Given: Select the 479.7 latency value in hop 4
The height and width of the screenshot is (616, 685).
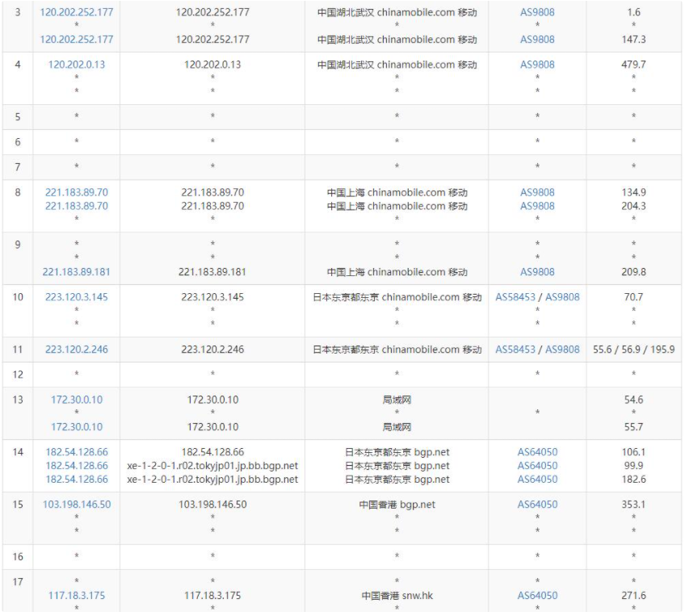Looking at the screenshot, I should (x=633, y=65).
